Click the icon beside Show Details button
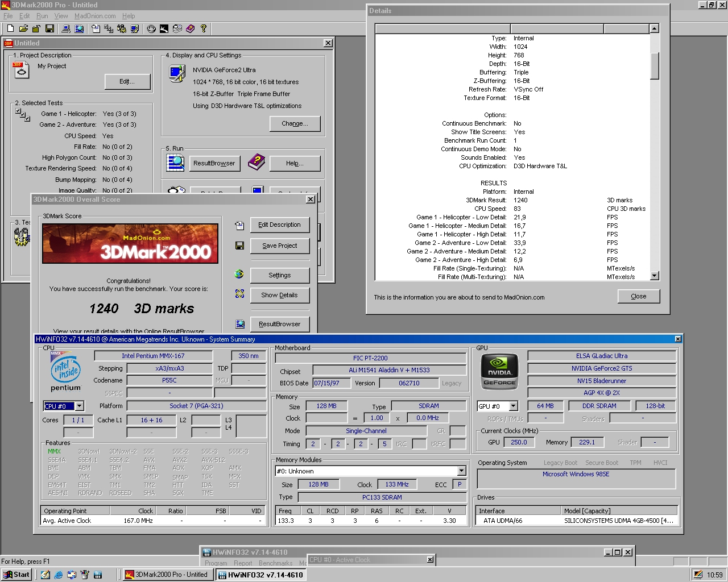The image size is (728, 582). coord(239,294)
